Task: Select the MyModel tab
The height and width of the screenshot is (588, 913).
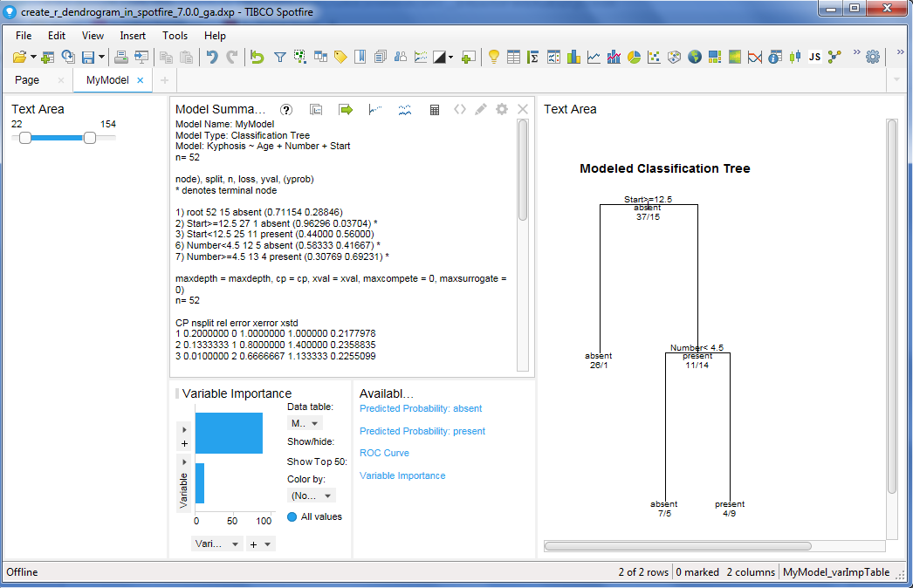Action: point(107,79)
